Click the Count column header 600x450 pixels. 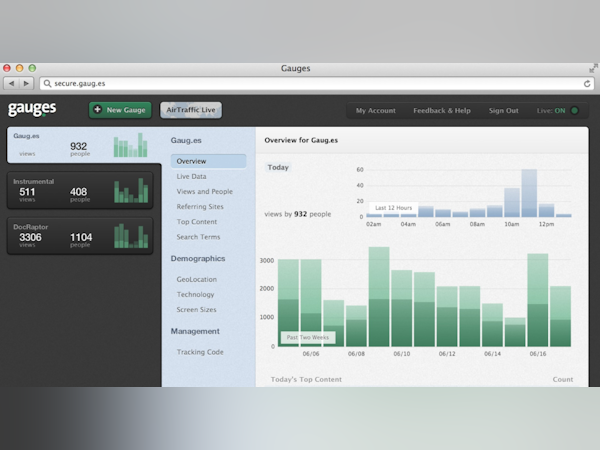(x=562, y=379)
